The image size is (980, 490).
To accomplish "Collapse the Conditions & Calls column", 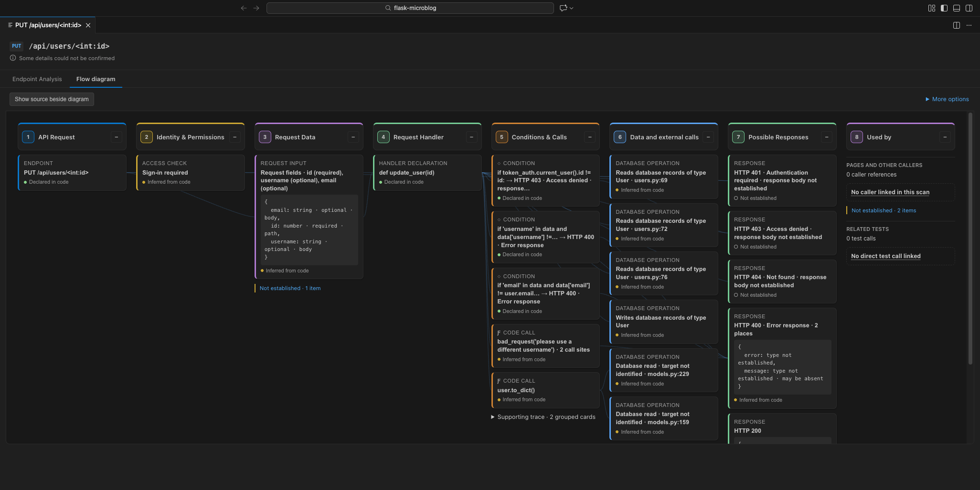I will [590, 137].
